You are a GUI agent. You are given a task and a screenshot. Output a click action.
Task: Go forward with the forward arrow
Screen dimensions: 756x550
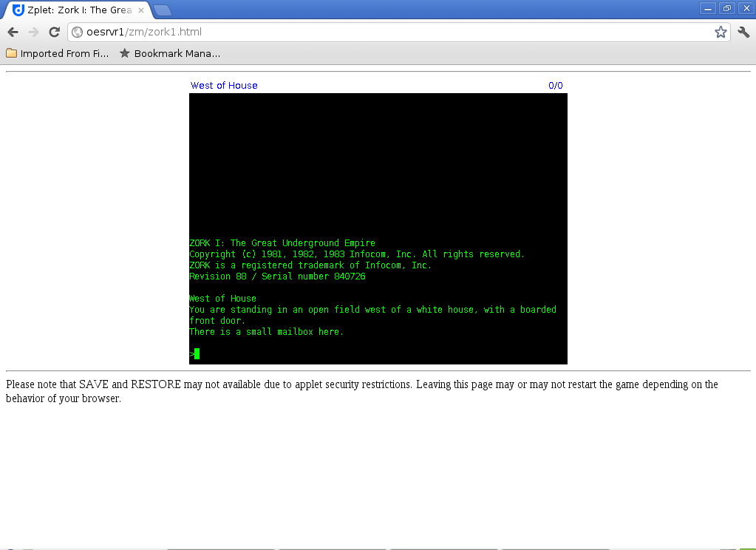33,32
